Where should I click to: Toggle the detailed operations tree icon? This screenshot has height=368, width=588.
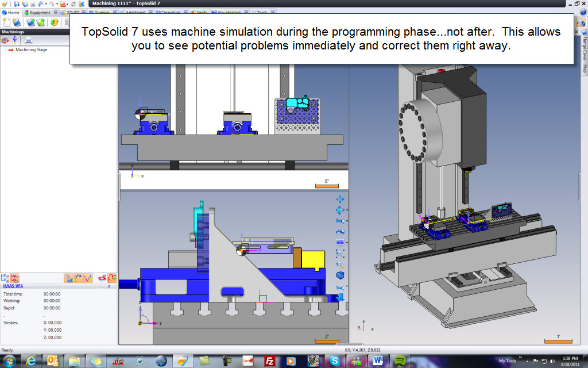pos(15,278)
